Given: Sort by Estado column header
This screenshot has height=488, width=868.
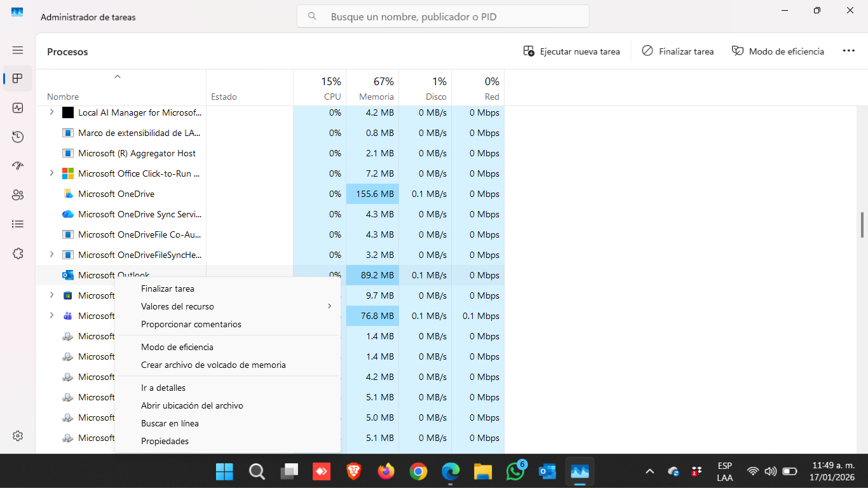Looking at the screenshot, I should click(x=250, y=88).
